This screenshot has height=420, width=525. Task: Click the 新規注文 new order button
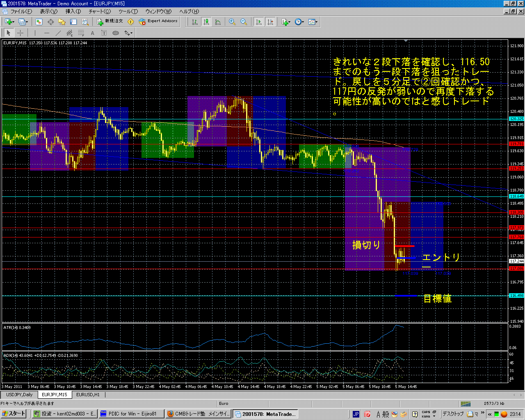110,21
